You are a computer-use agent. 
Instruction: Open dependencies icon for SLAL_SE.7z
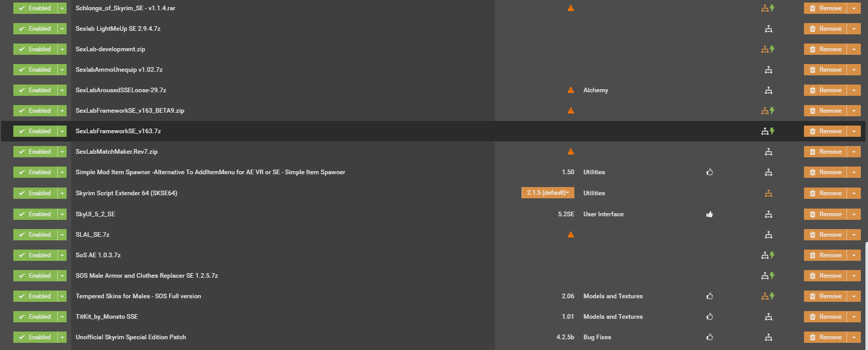[x=768, y=235]
